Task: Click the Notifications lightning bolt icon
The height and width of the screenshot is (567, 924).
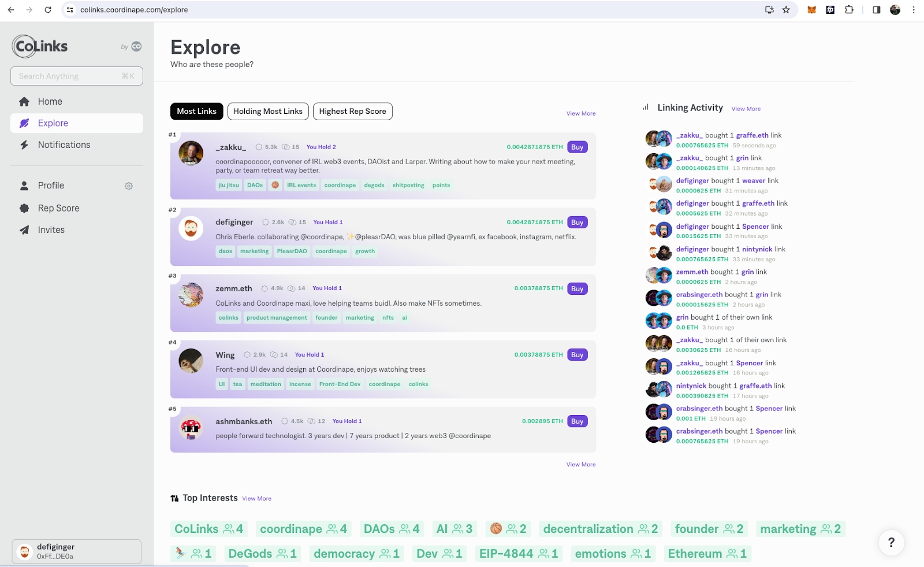Action: [x=24, y=145]
